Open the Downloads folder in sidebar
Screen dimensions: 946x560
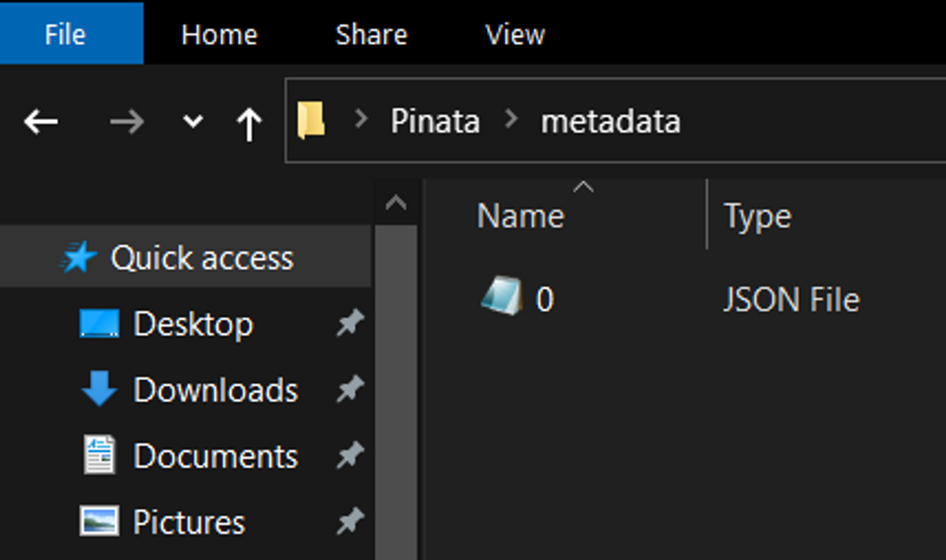tap(215, 390)
